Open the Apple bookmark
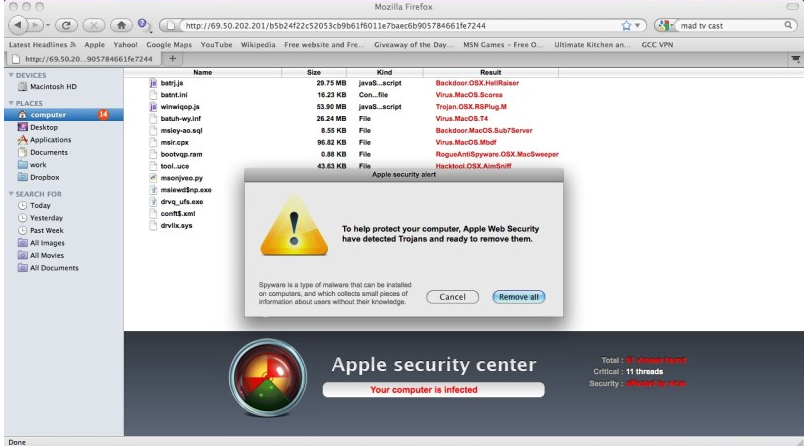This screenshot has height=446, width=804. coord(94,45)
